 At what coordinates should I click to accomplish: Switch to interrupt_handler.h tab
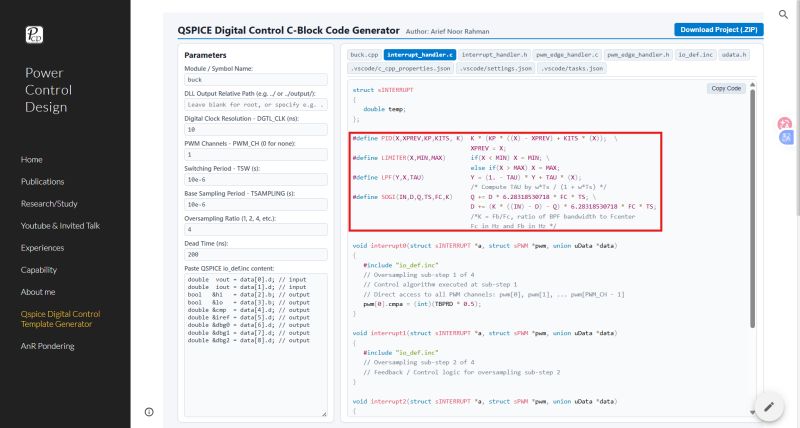click(494, 55)
